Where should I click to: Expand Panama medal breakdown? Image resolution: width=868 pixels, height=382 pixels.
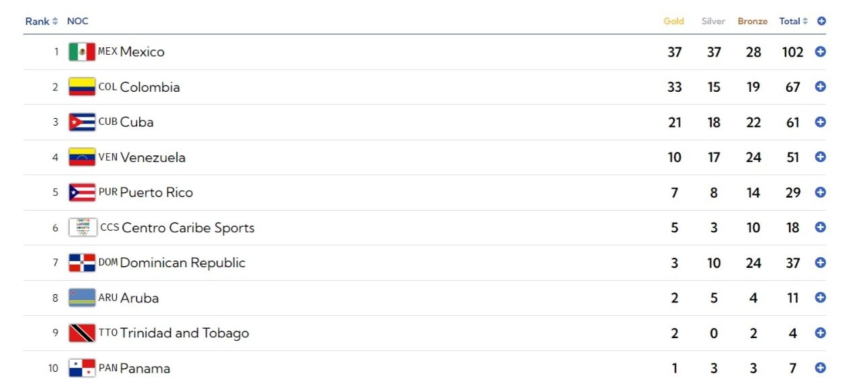pos(821,368)
